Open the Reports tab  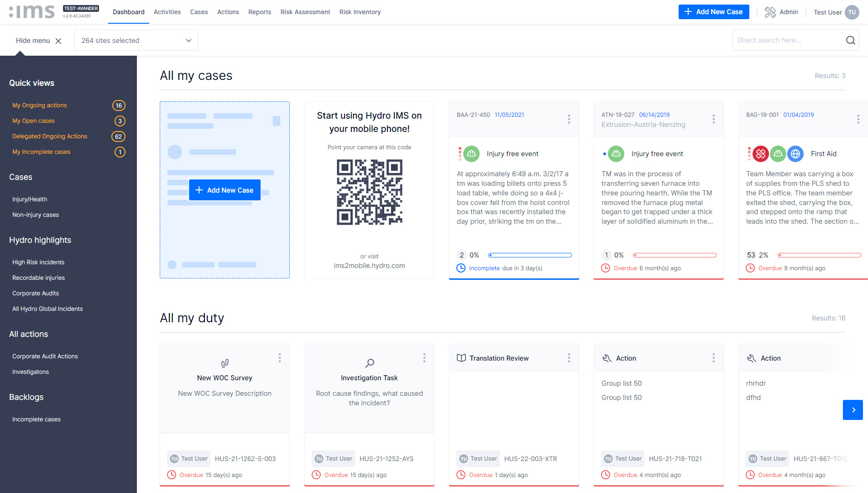260,12
